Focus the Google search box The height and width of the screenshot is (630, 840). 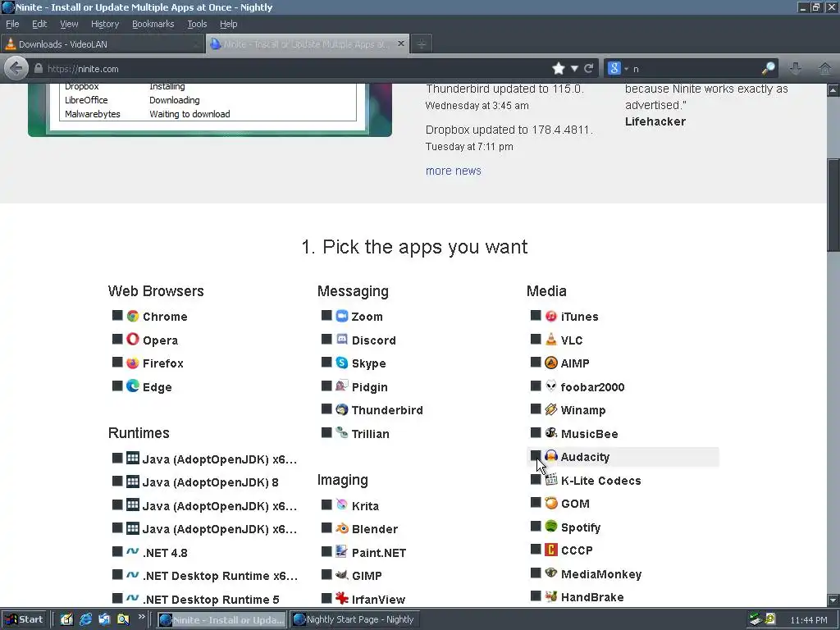coord(695,69)
